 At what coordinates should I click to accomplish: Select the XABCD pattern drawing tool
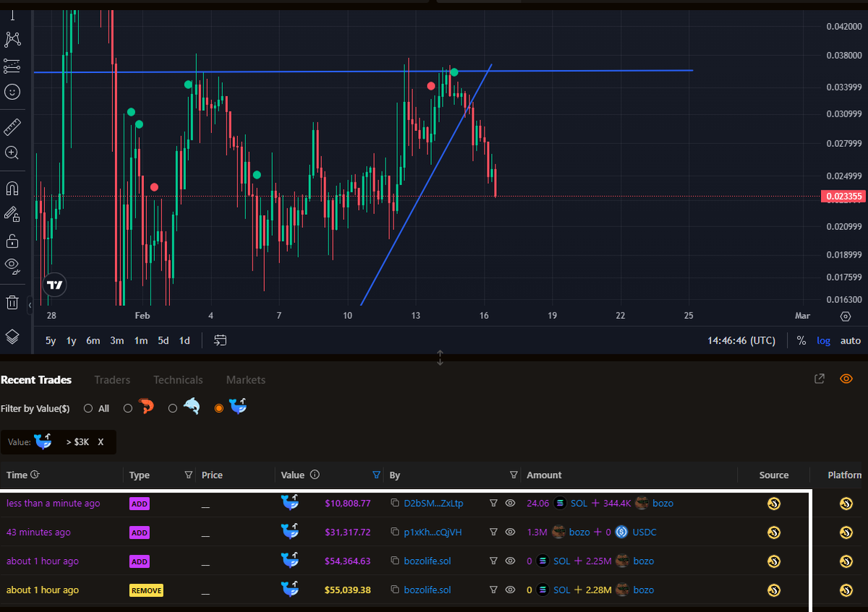[12, 39]
